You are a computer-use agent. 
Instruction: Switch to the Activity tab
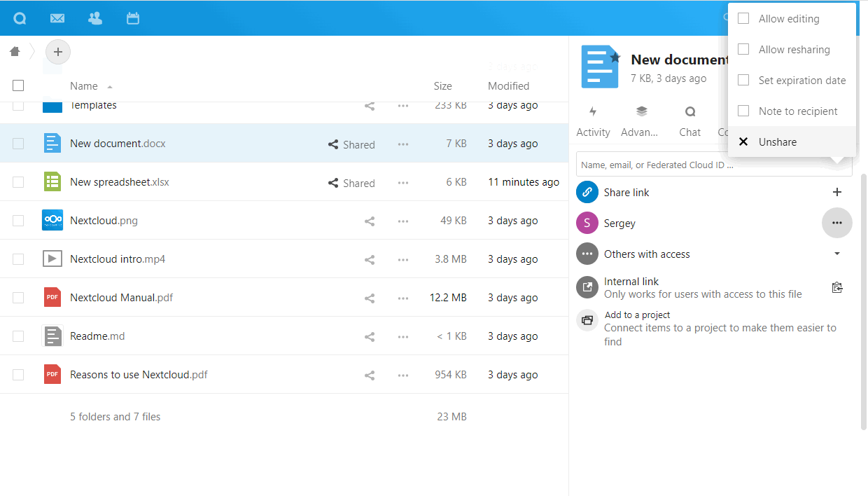tap(593, 121)
